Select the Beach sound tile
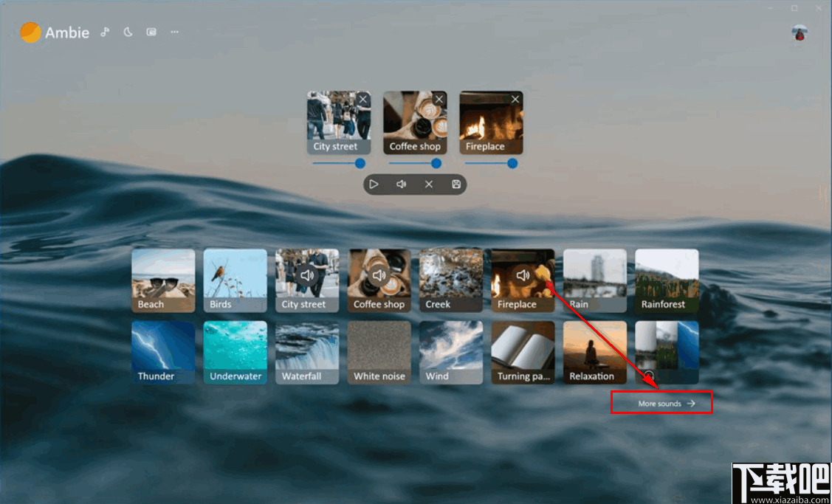This screenshot has width=832, height=504. point(163,280)
